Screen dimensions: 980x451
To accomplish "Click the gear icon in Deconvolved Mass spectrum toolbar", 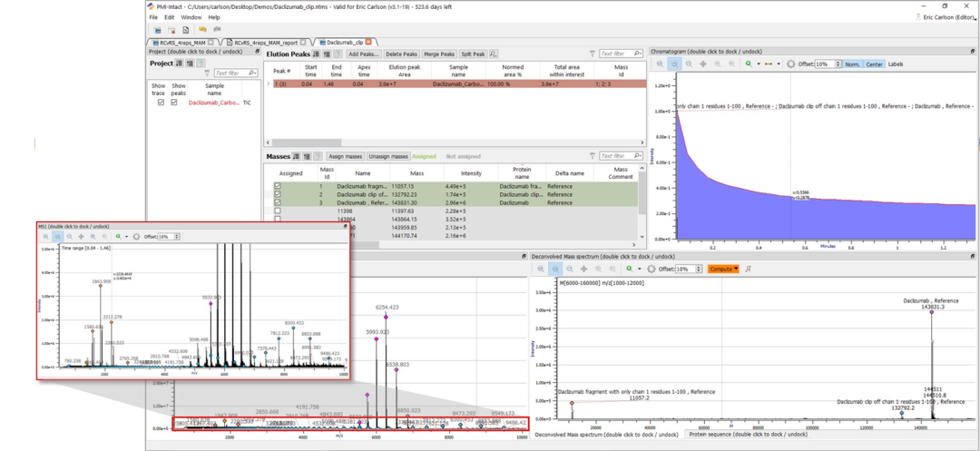I will (x=652, y=270).
